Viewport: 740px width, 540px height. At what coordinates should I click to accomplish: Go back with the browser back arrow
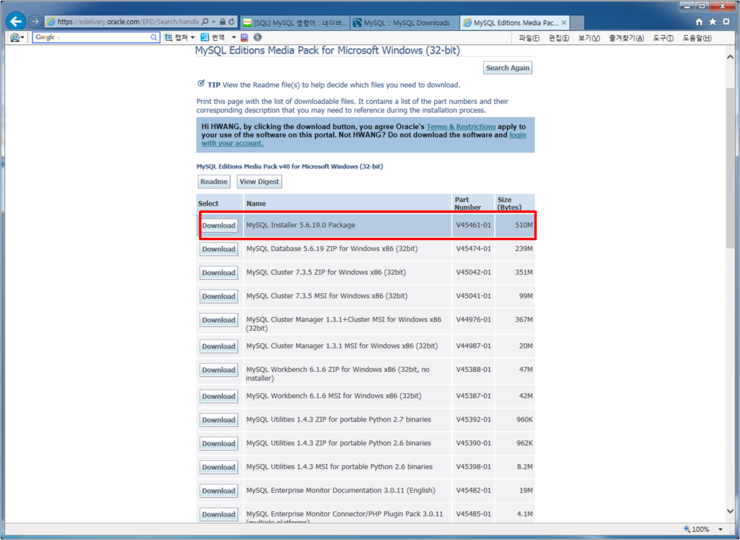pos(16,21)
